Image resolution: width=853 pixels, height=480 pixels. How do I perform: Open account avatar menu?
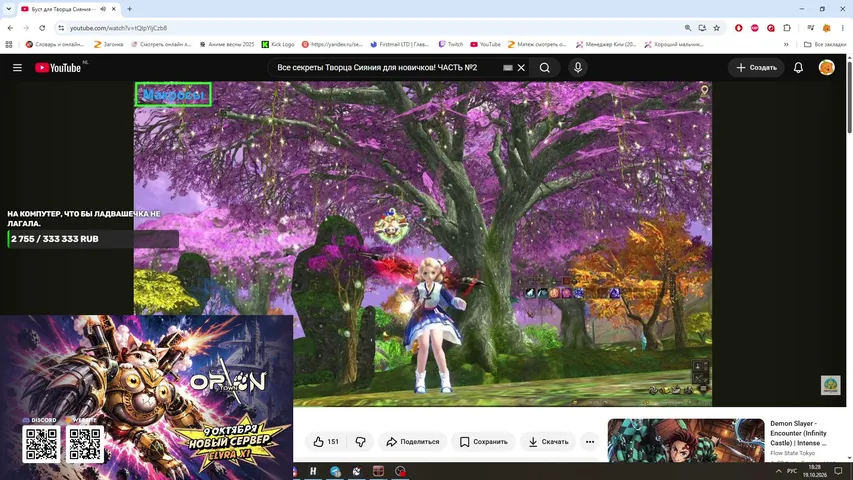click(826, 67)
